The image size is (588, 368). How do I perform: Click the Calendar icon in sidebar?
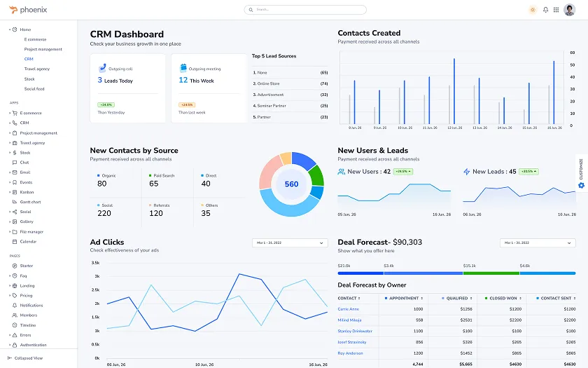(15, 242)
